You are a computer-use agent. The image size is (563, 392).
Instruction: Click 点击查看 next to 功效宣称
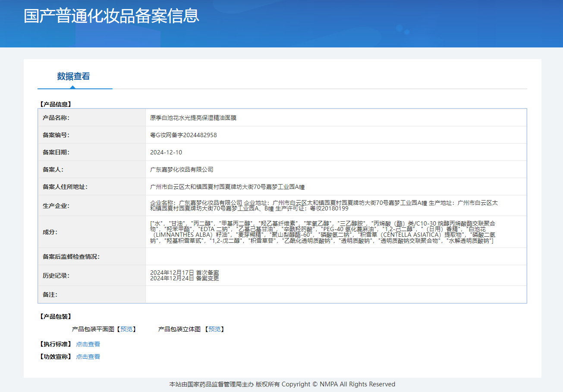coord(88,357)
